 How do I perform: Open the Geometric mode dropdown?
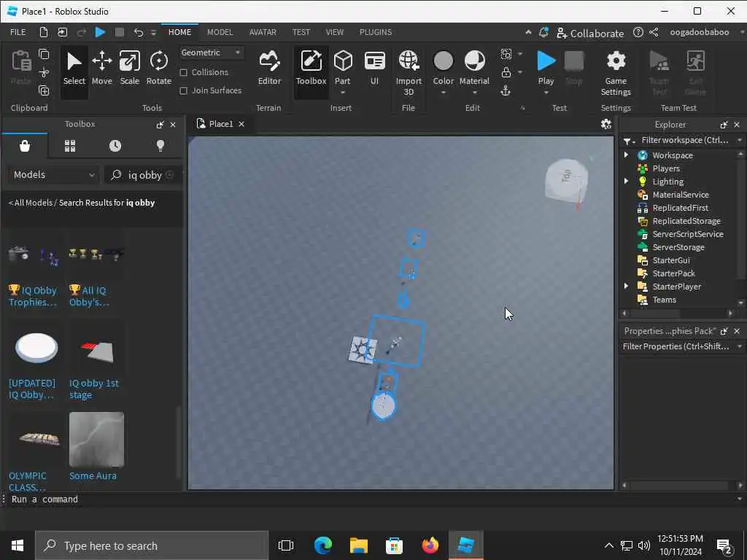[x=211, y=52]
